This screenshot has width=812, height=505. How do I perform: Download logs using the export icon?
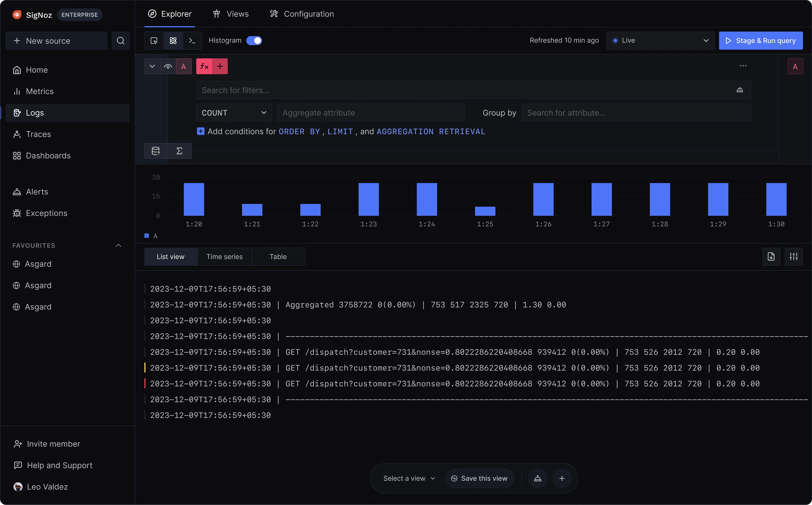[771, 257]
